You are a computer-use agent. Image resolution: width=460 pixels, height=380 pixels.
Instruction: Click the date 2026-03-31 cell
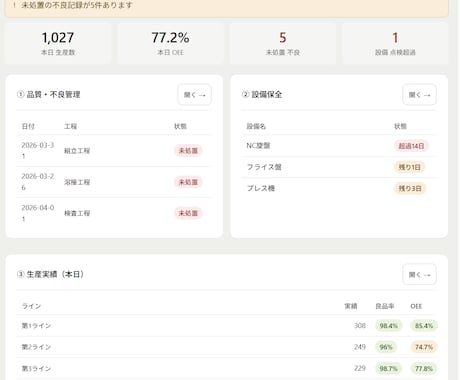tap(37, 150)
